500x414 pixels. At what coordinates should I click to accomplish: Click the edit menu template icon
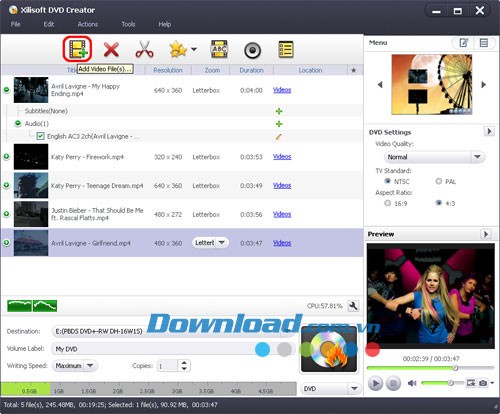tap(464, 43)
